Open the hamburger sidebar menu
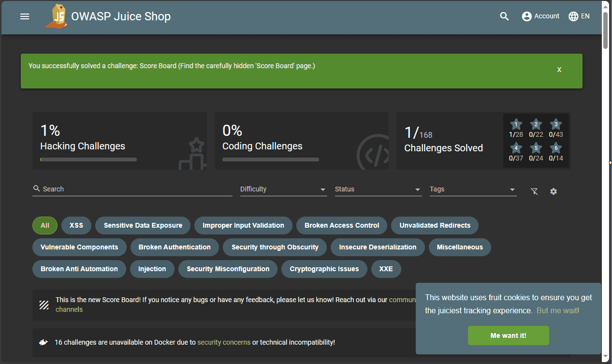This screenshot has width=612, height=364. click(x=25, y=16)
